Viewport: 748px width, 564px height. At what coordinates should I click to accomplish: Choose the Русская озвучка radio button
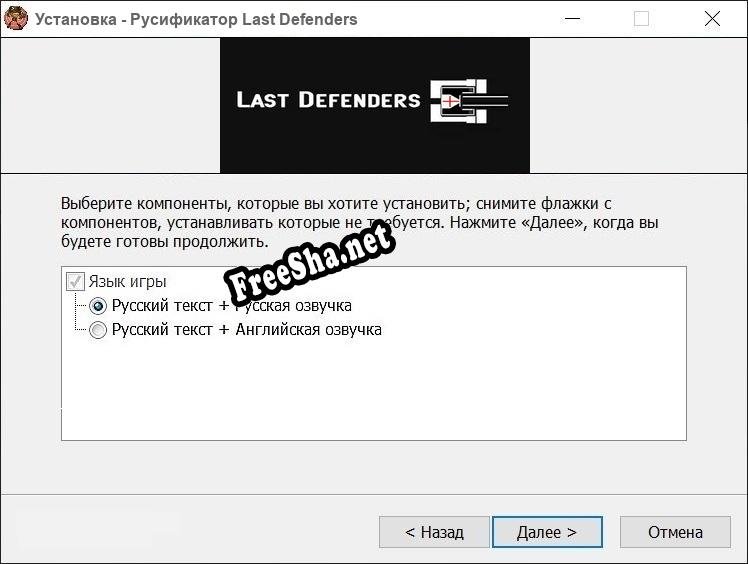coord(98,306)
